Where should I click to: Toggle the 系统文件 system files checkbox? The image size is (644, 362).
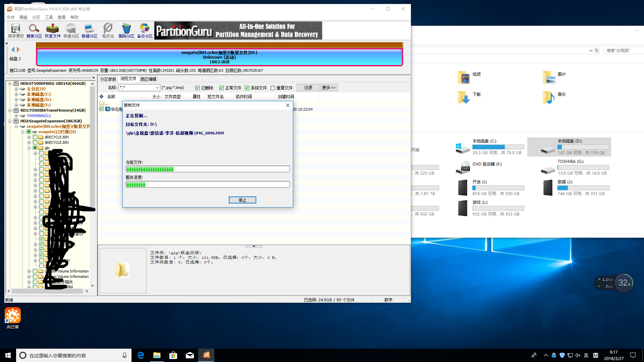(247, 88)
